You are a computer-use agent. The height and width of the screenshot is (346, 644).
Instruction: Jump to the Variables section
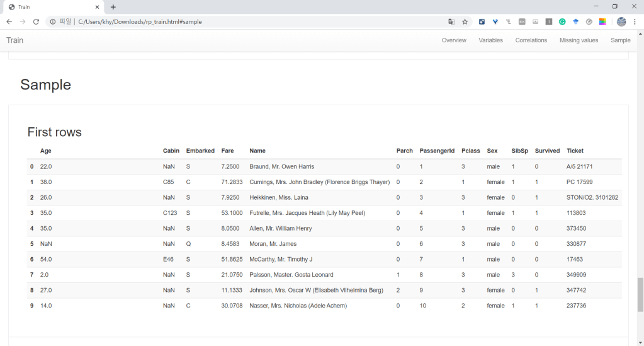[490, 40]
